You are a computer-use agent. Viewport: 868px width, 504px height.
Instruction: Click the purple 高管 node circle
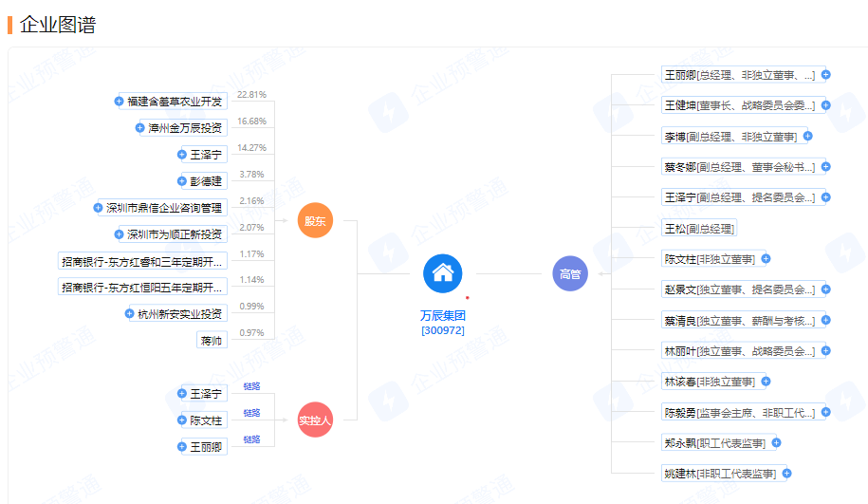tap(570, 274)
